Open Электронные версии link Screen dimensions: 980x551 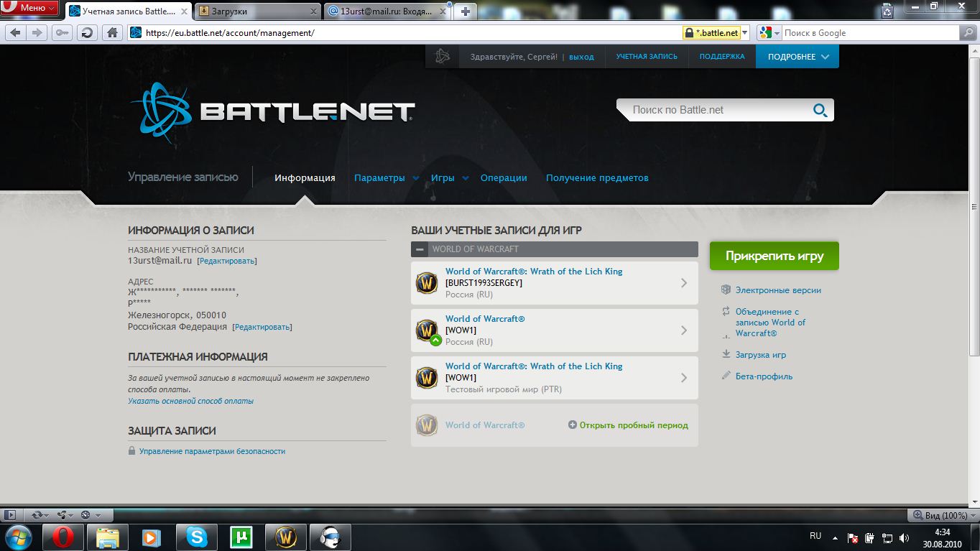[x=778, y=290]
